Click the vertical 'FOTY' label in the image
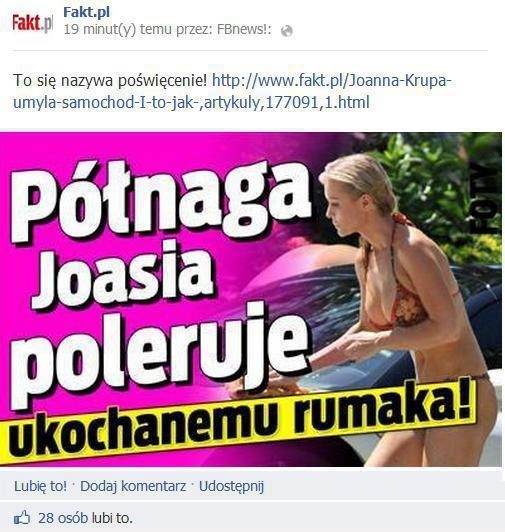 pyautogui.click(x=484, y=195)
